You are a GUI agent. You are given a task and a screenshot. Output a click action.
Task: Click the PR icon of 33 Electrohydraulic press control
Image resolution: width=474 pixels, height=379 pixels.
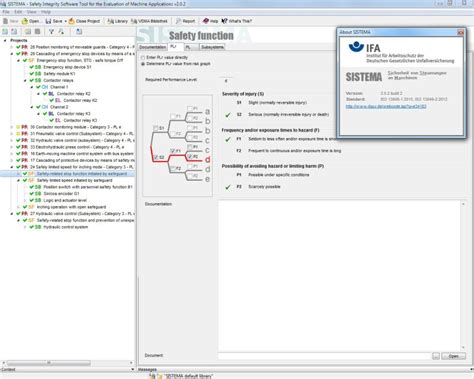(25, 147)
